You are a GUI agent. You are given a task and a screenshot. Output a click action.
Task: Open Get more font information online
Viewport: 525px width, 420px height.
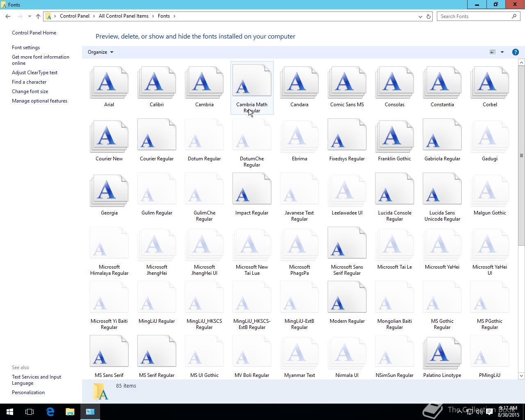41,60
